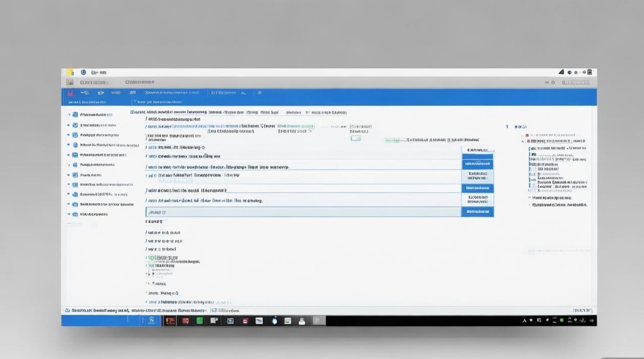Click the blue circular icon beside the folder
This screenshot has width=644, height=359.
click(x=83, y=72)
